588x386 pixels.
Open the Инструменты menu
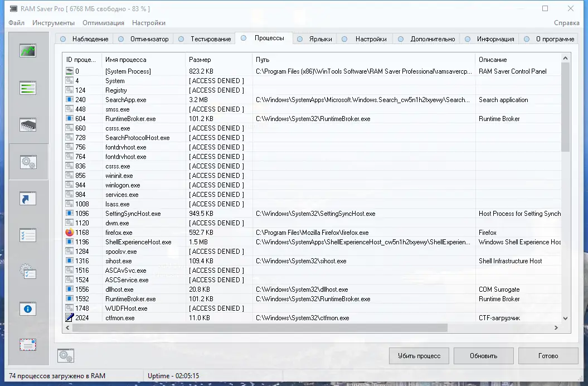click(x=54, y=23)
